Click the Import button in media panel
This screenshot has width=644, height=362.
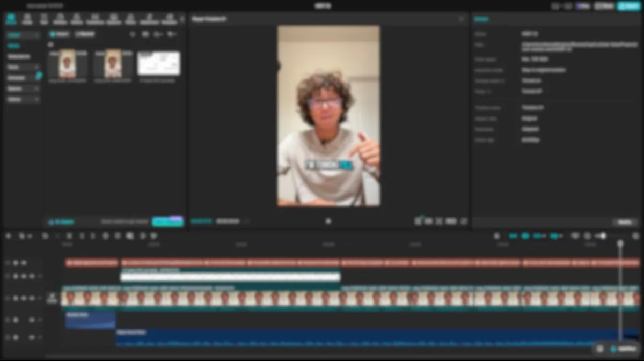point(59,34)
